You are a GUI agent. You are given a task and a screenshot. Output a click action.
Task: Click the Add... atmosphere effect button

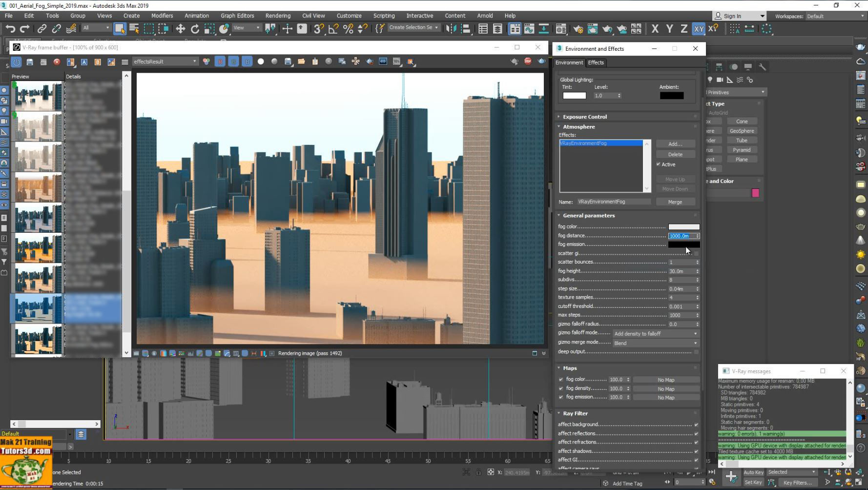(675, 144)
